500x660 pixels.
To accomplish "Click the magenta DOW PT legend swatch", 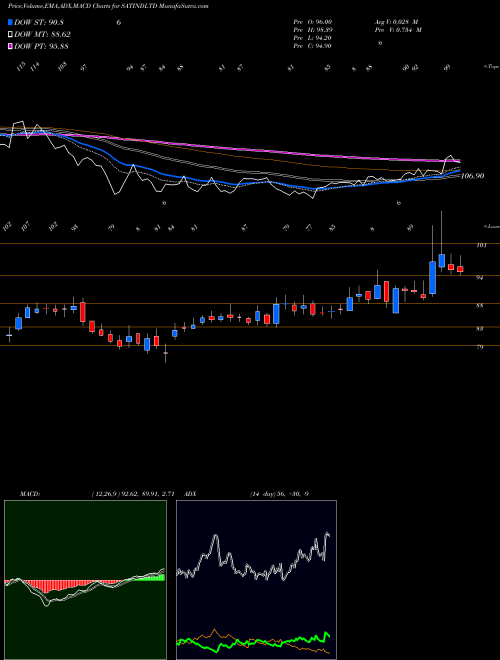I will tap(11, 46).
